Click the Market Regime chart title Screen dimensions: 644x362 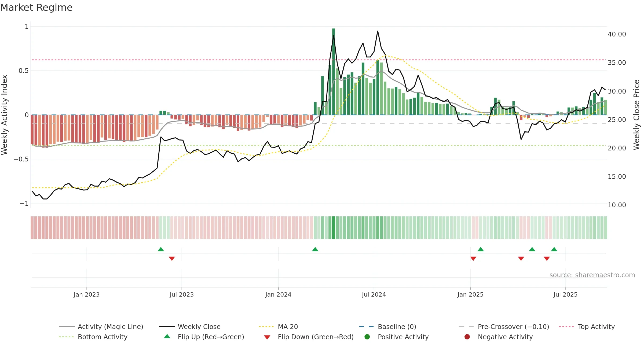[36, 8]
